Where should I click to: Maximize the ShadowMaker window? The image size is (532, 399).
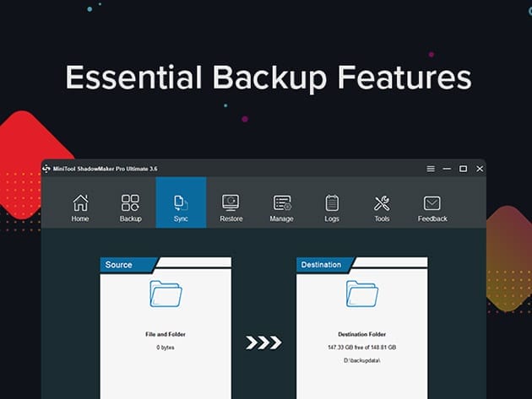tap(463, 169)
